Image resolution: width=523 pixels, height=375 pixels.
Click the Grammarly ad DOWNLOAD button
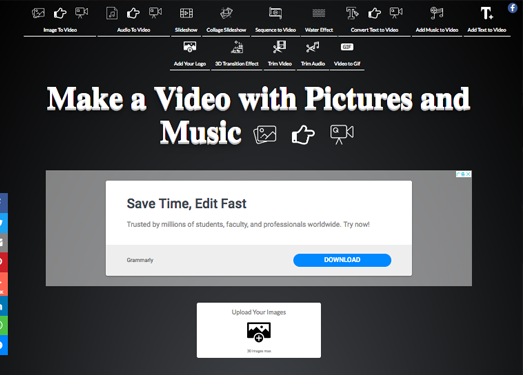pos(342,260)
